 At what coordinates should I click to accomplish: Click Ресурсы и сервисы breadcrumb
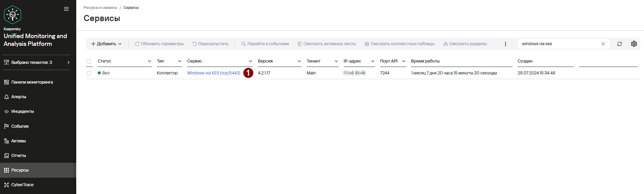point(100,7)
